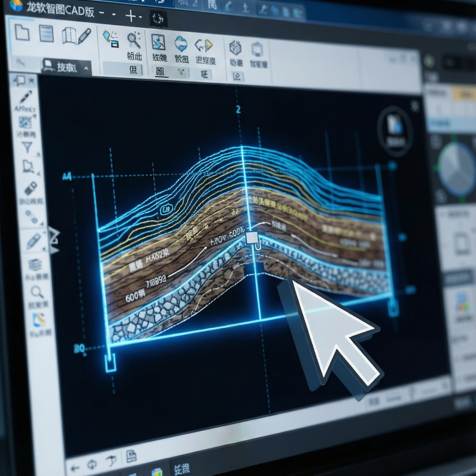Collapse the left sidebar using the arrow handle
This screenshot has height=476, width=476.
tap(54, 240)
